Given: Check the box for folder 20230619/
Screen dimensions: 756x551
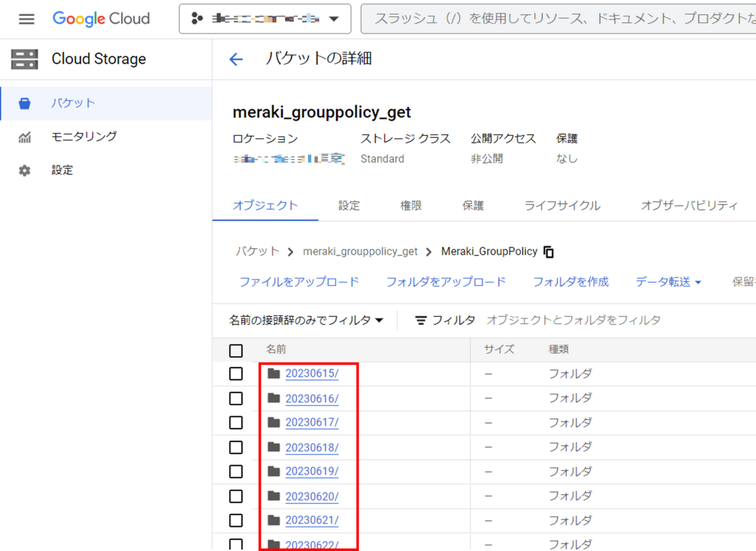Looking at the screenshot, I should [x=236, y=472].
